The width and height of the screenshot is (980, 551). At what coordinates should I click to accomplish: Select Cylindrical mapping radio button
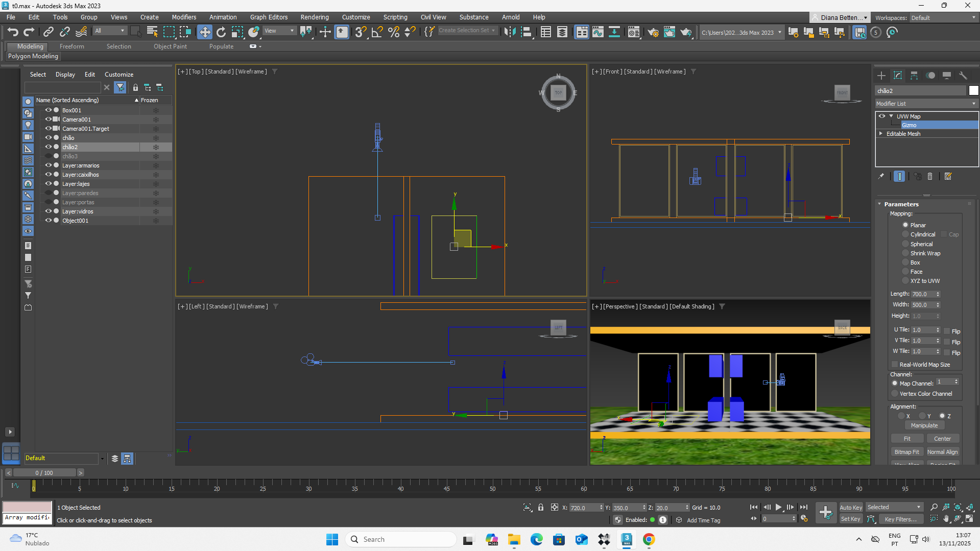coord(905,234)
